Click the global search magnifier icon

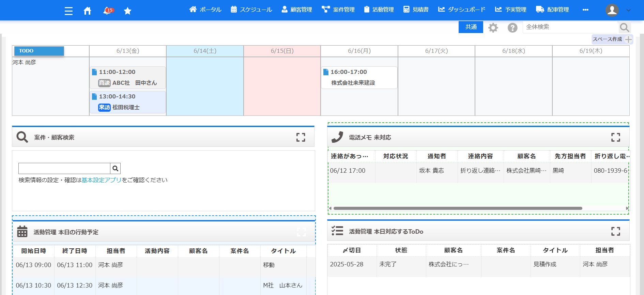pyautogui.click(x=624, y=27)
